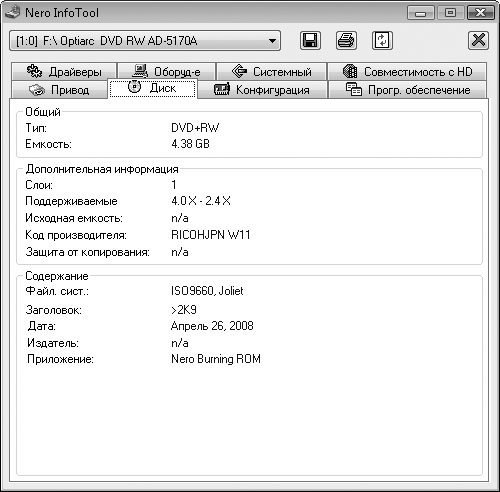
Task: Click the Refresh icon button
Action: [382, 41]
